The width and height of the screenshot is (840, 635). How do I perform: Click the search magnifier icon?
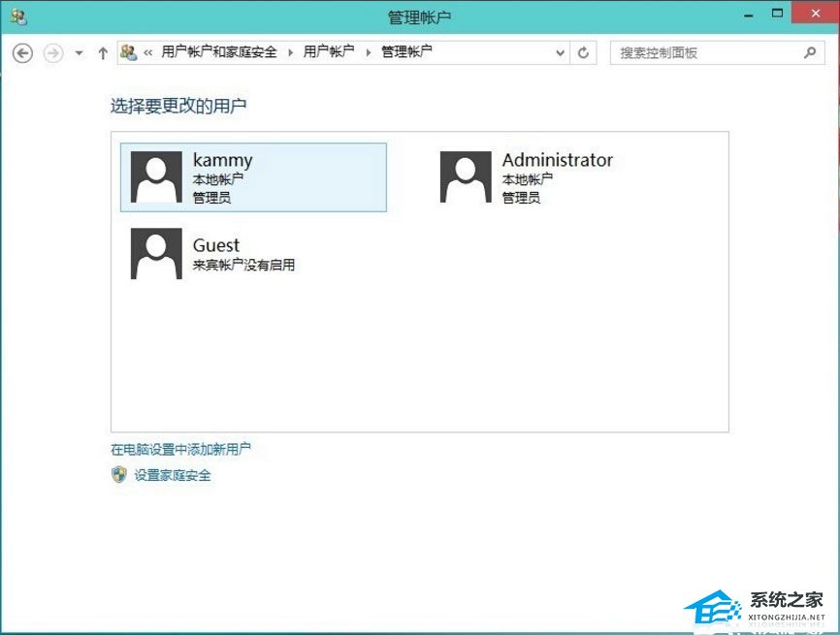810,52
